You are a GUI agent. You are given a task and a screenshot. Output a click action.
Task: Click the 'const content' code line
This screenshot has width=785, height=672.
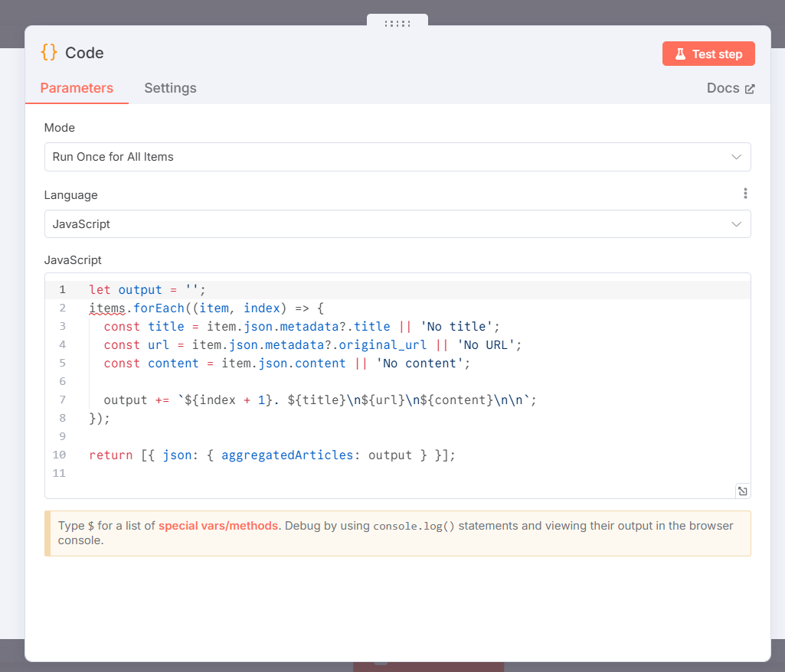287,364
